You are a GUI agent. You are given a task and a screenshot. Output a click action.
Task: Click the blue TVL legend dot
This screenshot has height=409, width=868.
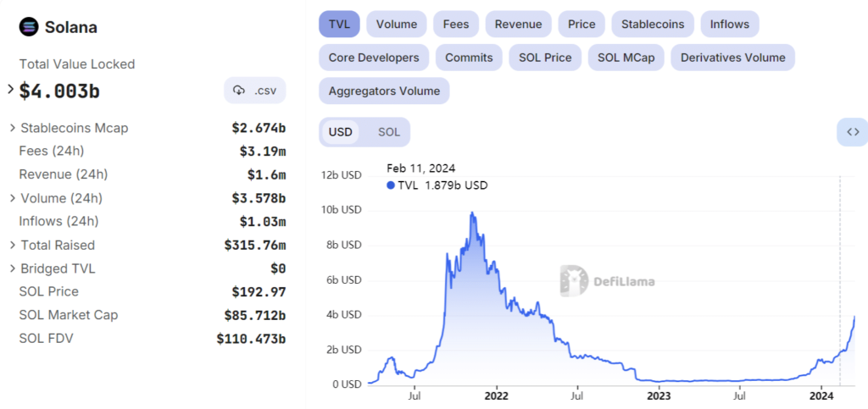click(391, 185)
